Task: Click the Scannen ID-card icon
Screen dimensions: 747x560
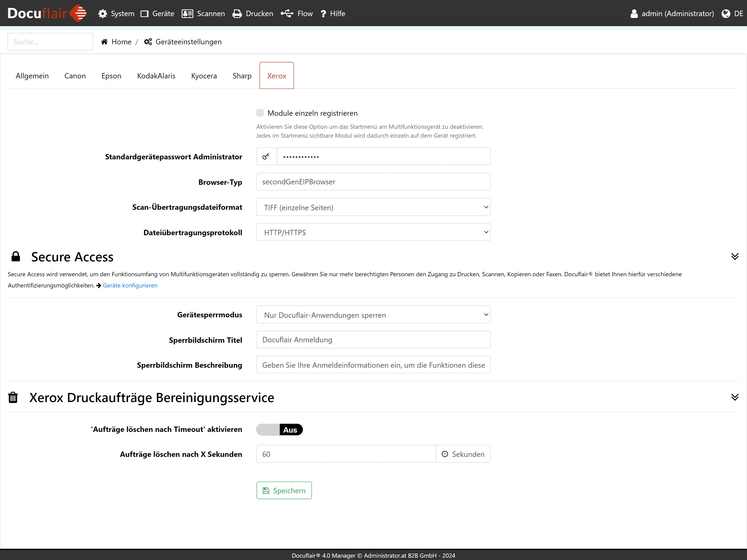Action: [x=187, y=14]
